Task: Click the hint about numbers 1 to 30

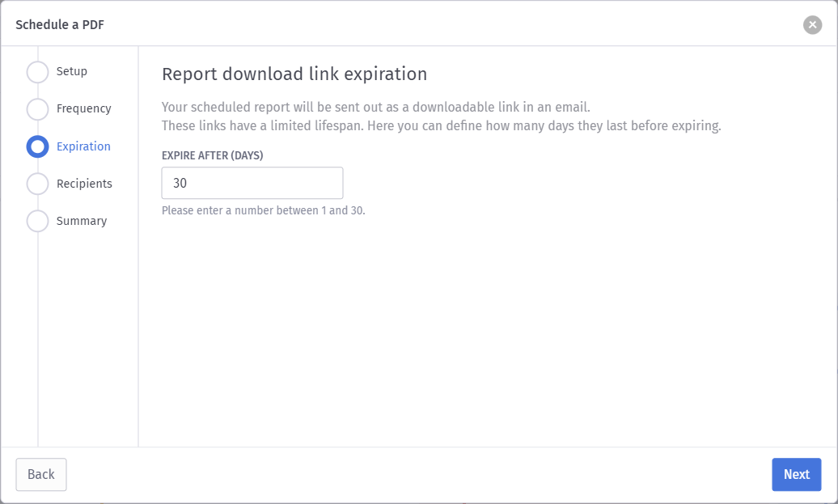Action: click(264, 210)
